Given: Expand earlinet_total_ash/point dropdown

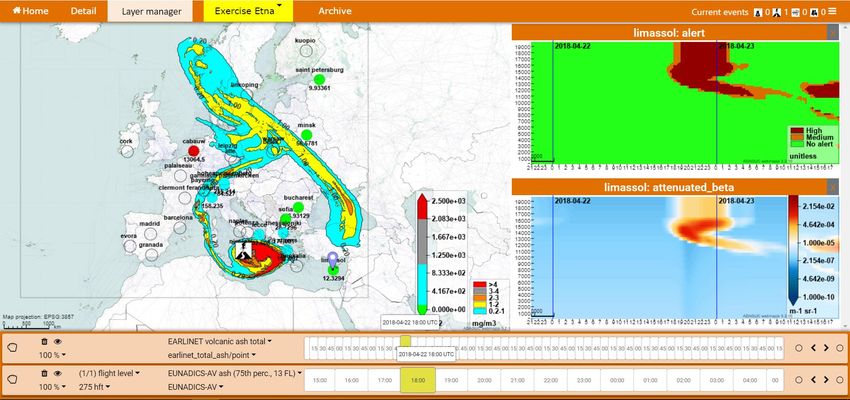Looking at the screenshot, I should click(x=211, y=355).
